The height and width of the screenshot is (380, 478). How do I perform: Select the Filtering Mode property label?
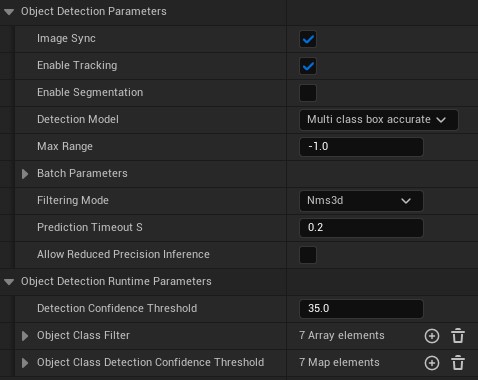[73, 200]
